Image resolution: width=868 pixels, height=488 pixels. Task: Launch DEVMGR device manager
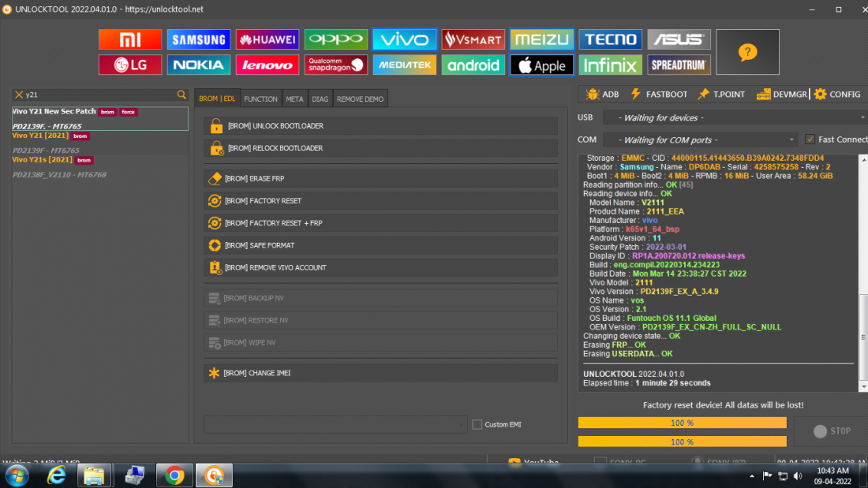click(x=782, y=94)
